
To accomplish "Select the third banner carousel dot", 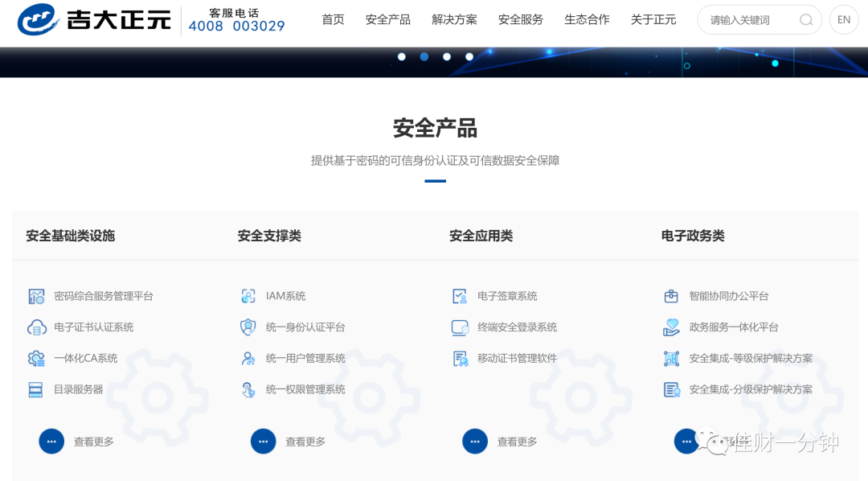I will coord(447,56).
